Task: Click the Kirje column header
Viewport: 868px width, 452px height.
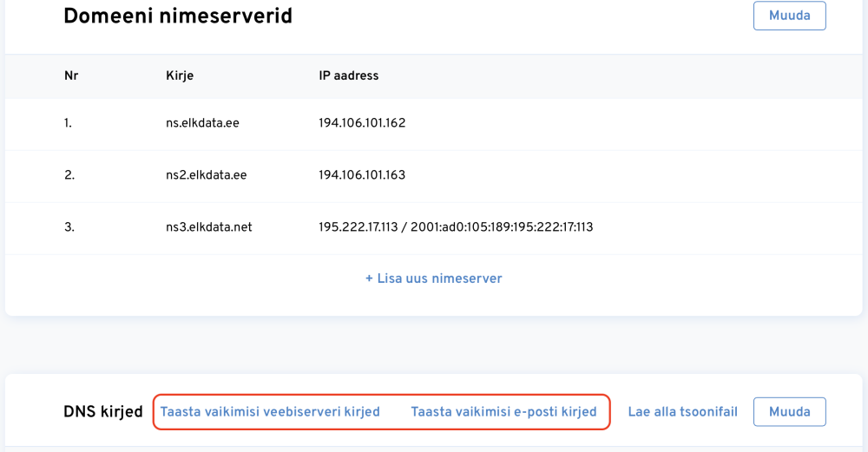Action: 180,75
